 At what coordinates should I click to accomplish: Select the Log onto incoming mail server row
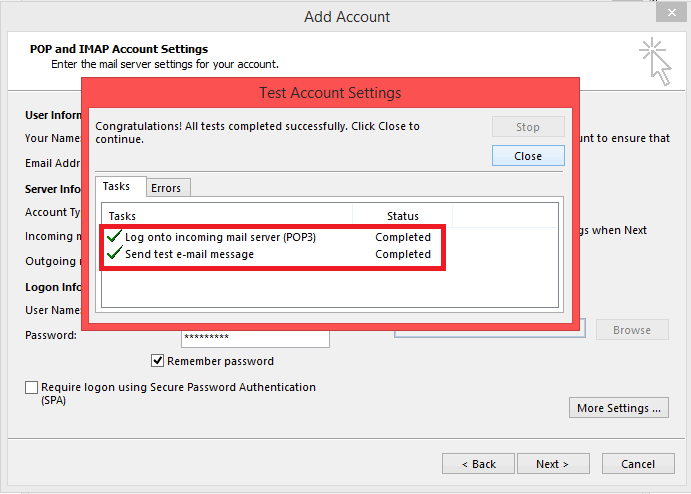220,237
